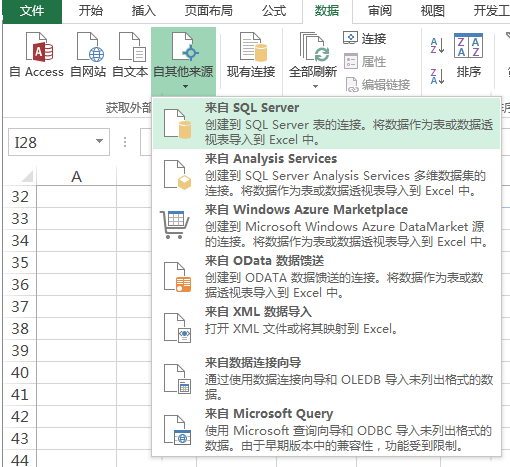Choose 来自 Windows Azure Marketplace

coord(326,225)
